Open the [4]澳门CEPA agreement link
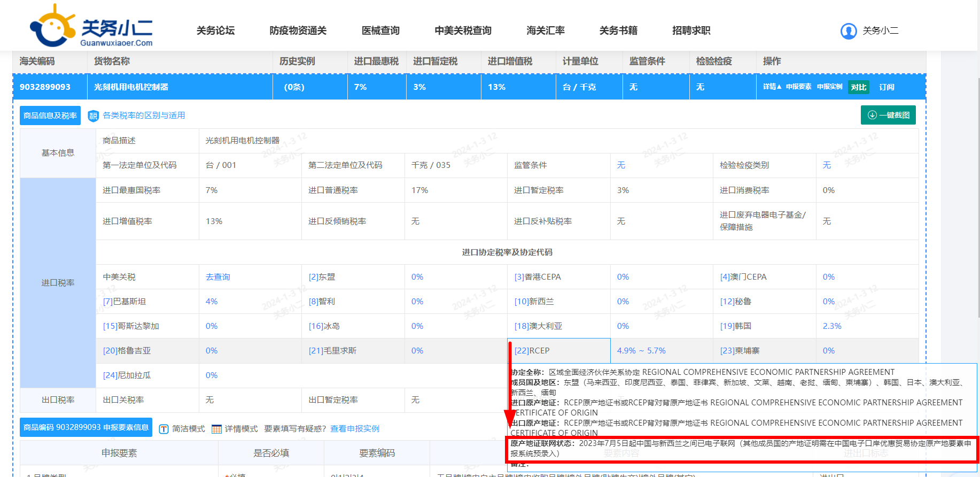Viewport: 980px width, 477px height. [x=743, y=277]
